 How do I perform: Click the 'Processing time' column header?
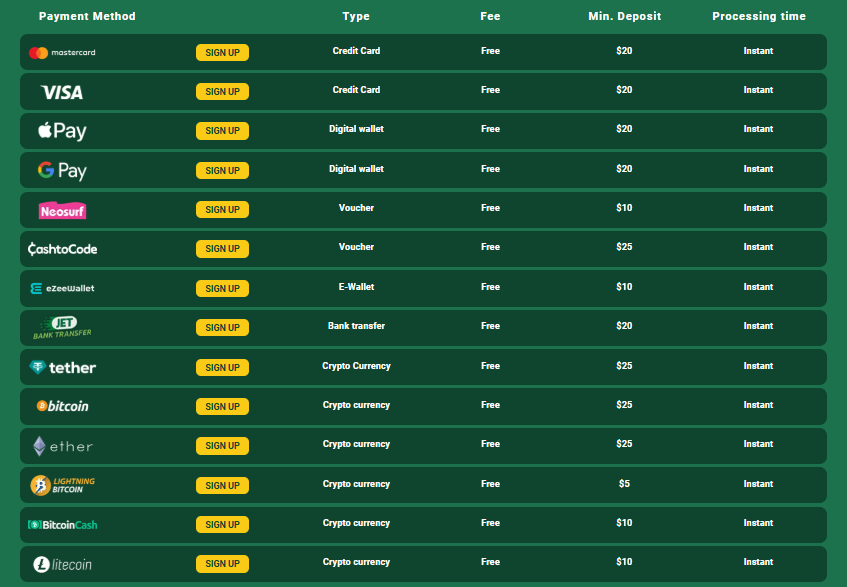758,16
